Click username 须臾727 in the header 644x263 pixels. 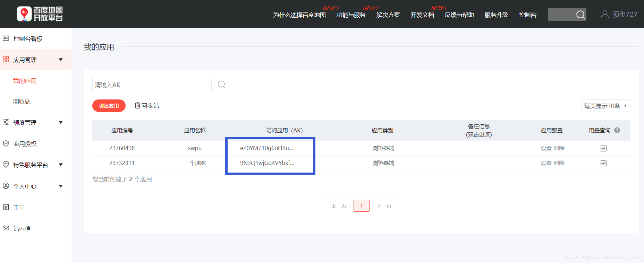[x=625, y=14]
